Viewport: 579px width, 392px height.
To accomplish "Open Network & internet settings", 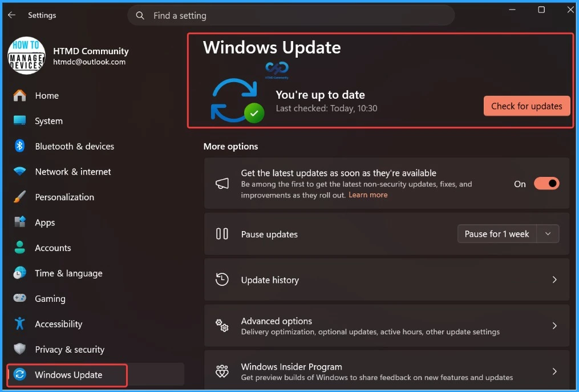I will tap(95, 172).
